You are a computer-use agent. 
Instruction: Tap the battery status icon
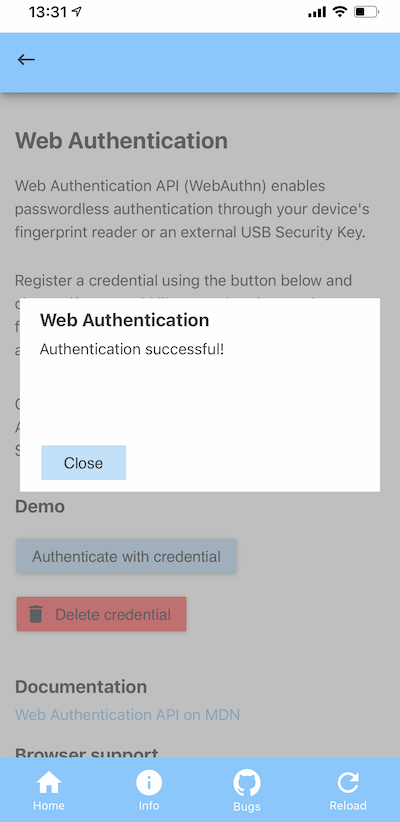tap(366, 12)
